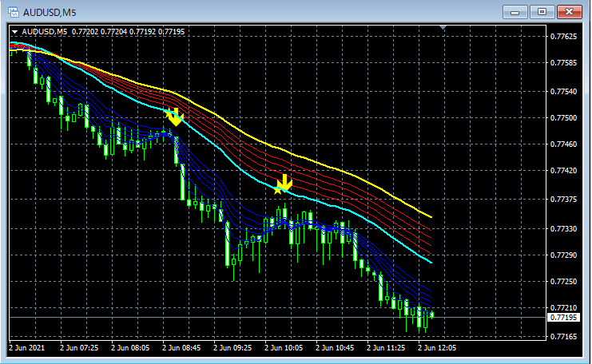The height and width of the screenshot is (364, 592).
Task: Click the 0.77330 price scale value
Action: tap(563, 229)
